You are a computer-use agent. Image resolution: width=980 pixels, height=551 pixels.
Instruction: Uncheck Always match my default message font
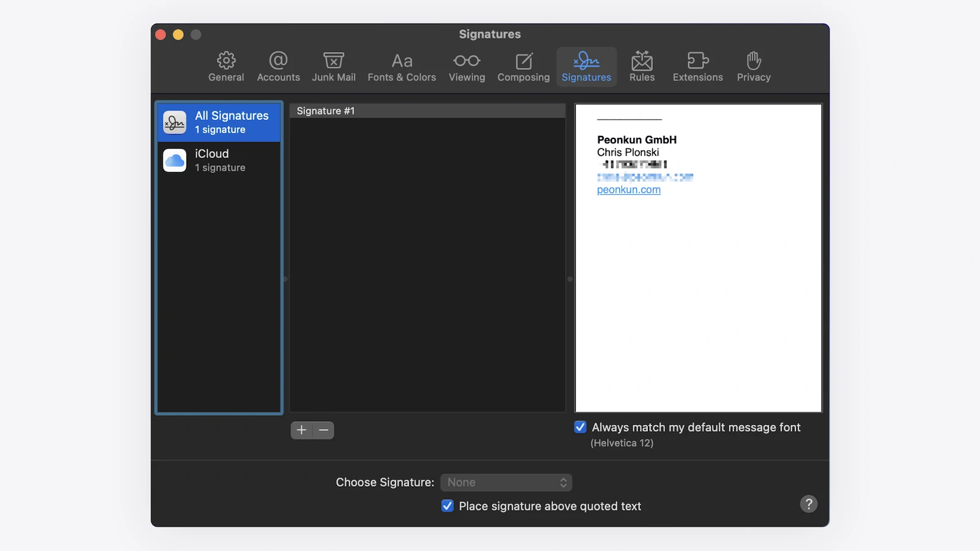581,427
